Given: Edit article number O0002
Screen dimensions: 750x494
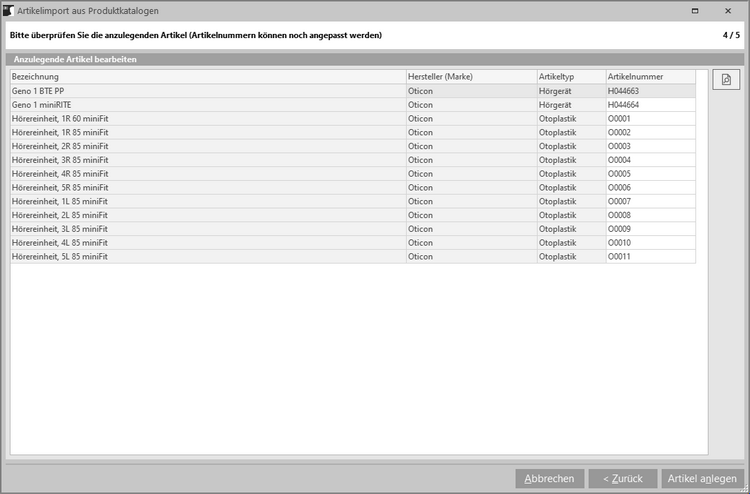Looking at the screenshot, I should [651, 132].
